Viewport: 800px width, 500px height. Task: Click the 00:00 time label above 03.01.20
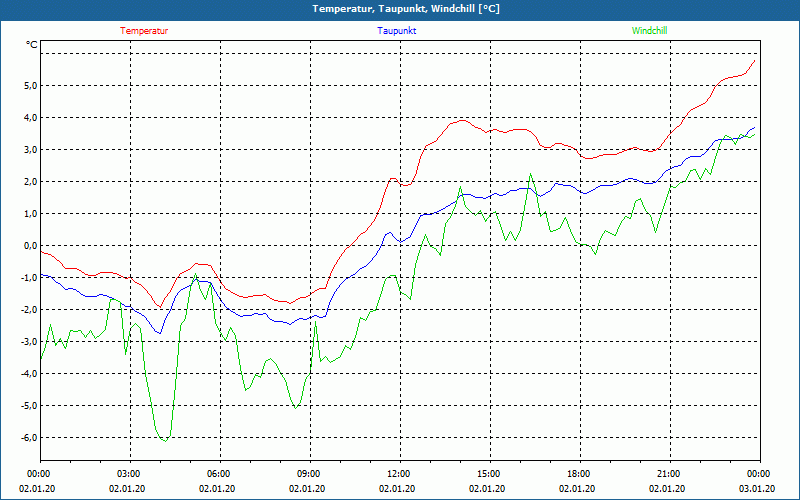[759, 474]
